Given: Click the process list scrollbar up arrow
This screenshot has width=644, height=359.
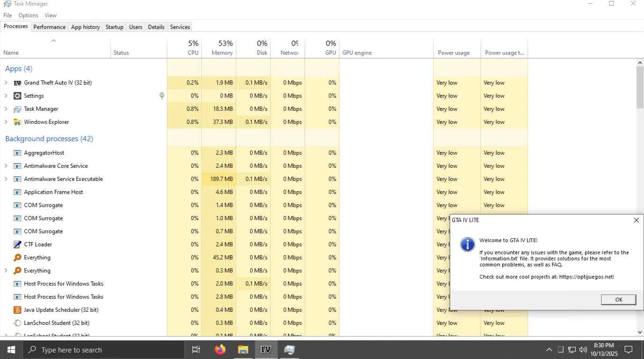Looking at the screenshot, I should (x=640, y=63).
